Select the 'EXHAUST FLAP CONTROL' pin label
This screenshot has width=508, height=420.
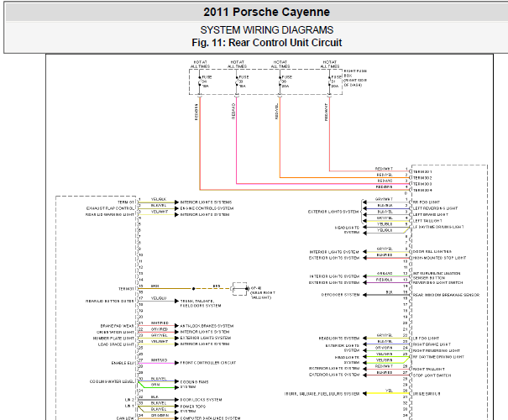(x=110, y=208)
